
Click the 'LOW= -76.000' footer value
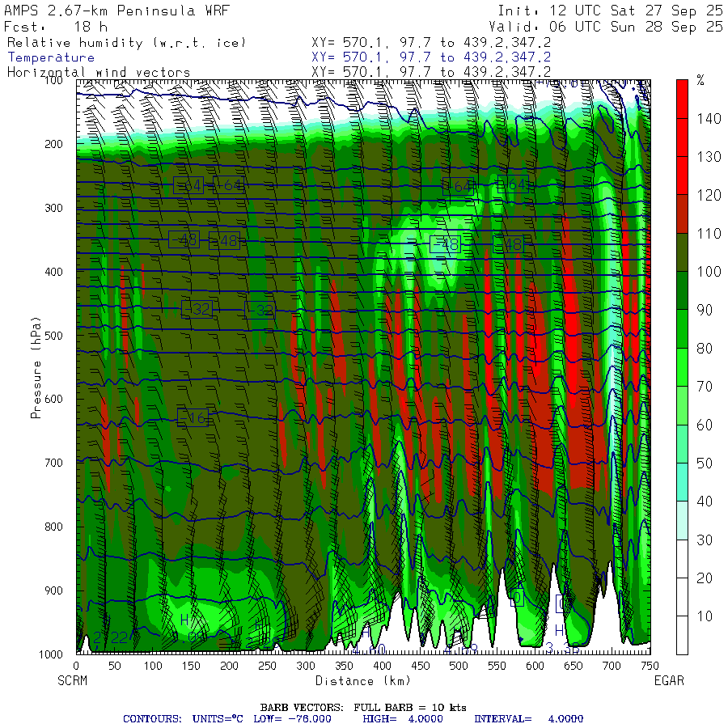pos(293,719)
